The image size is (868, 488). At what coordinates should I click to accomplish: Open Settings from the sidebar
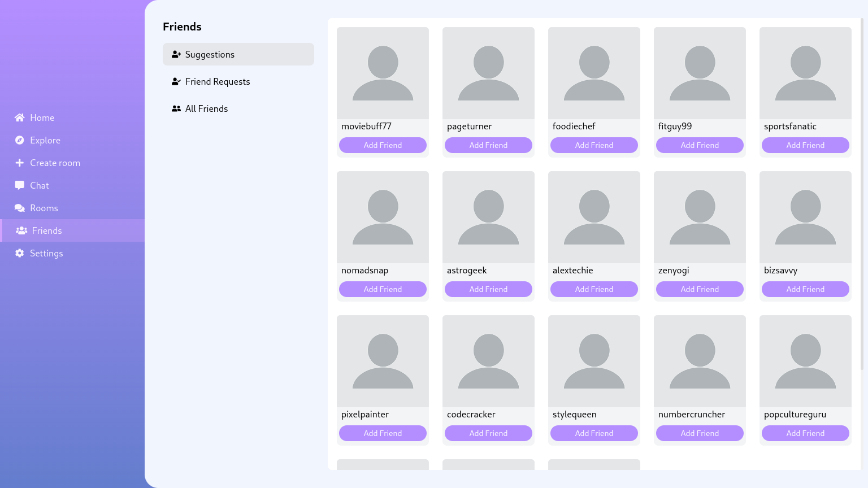[x=72, y=253]
